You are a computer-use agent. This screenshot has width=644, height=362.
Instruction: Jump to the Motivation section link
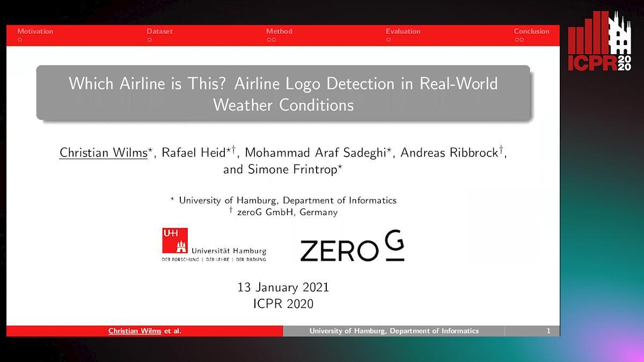pyautogui.click(x=35, y=31)
